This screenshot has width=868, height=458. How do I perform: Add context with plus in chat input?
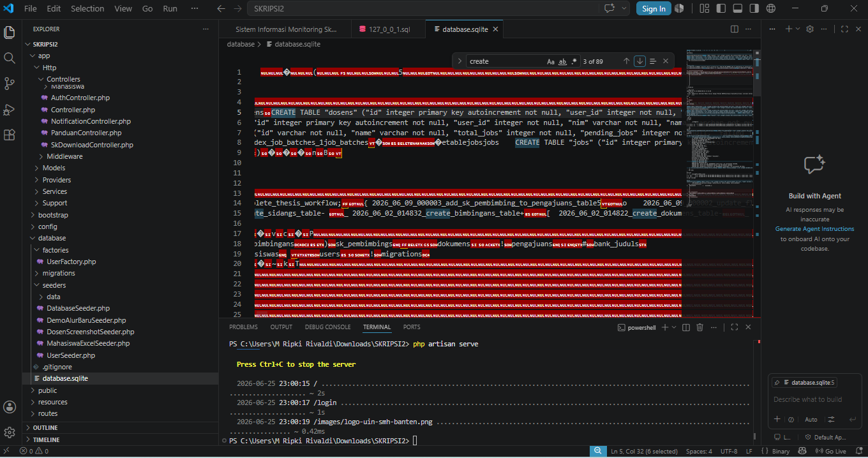point(777,419)
